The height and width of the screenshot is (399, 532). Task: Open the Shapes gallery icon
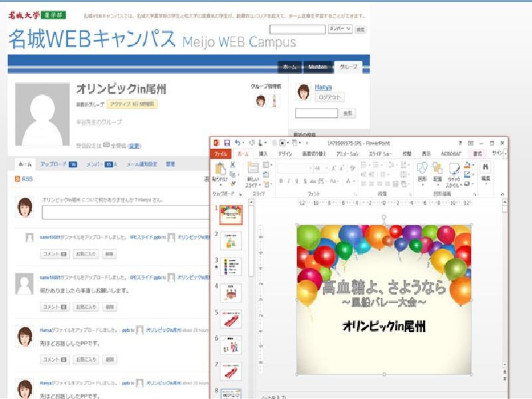point(422,168)
